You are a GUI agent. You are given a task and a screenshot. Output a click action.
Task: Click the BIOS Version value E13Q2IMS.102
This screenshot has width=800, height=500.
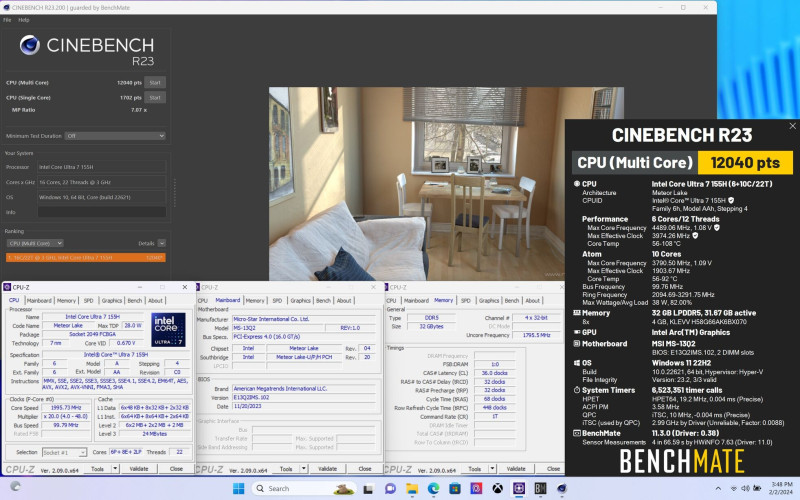304,397
